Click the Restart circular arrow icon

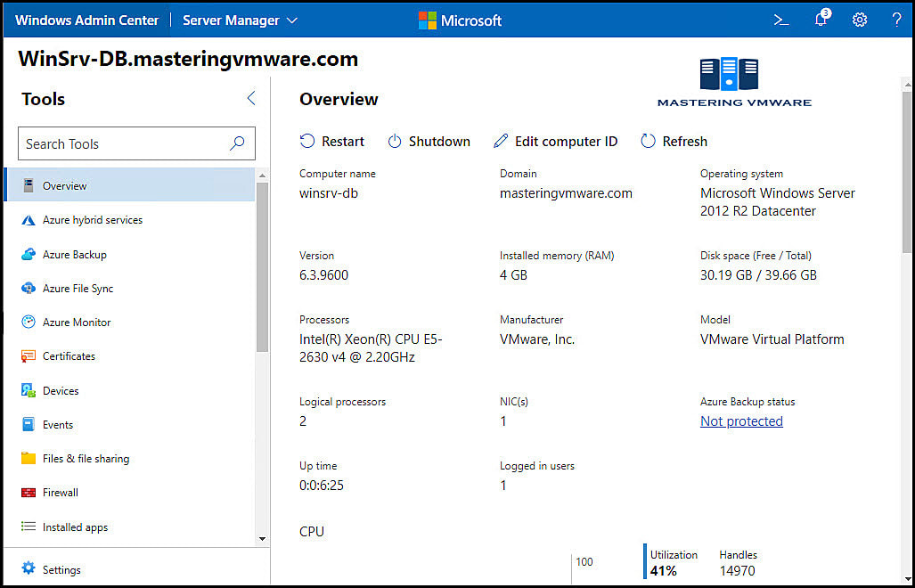point(307,141)
